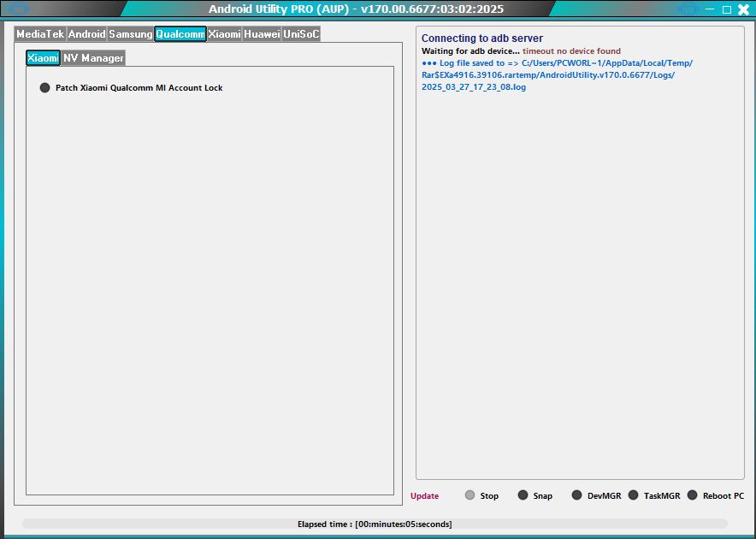Open the Samsung tab
This screenshot has height=539, width=756.
129,34
